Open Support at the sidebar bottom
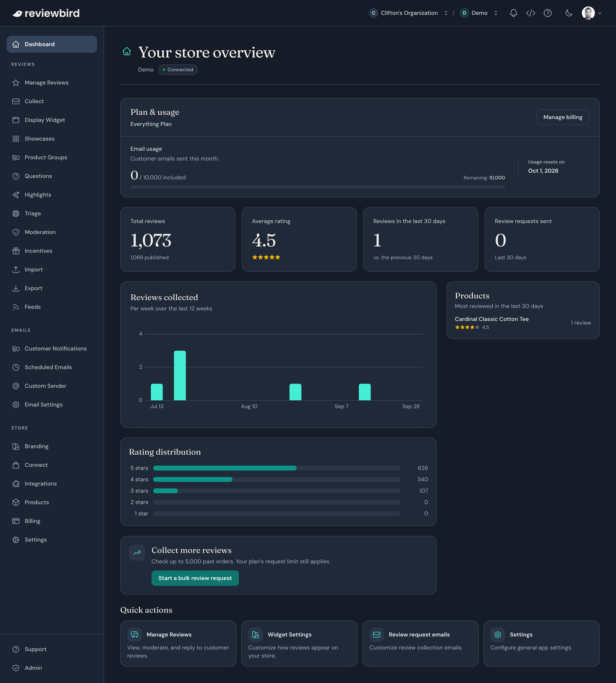616x683 pixels. [x=52, y=649]
